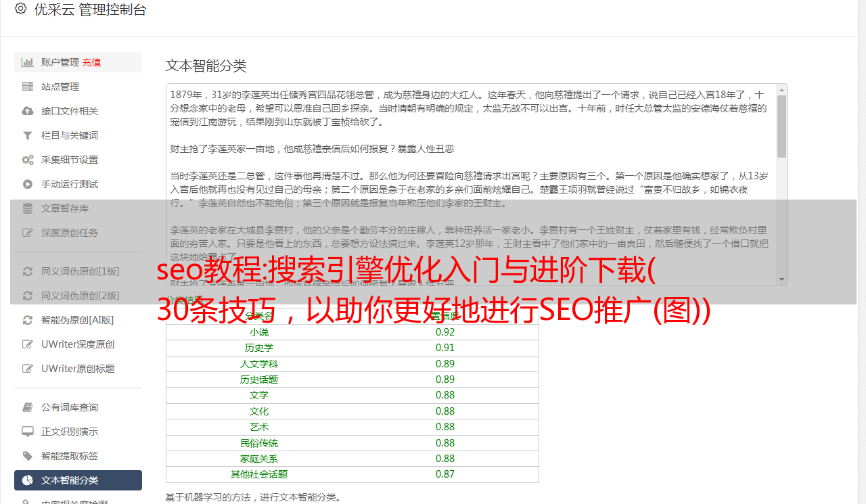Image resolution: width=866 pixels, height=504 pixels.
Task: Click the gear icon beside 优采云 管理控制台
Action: click(20, 9)
